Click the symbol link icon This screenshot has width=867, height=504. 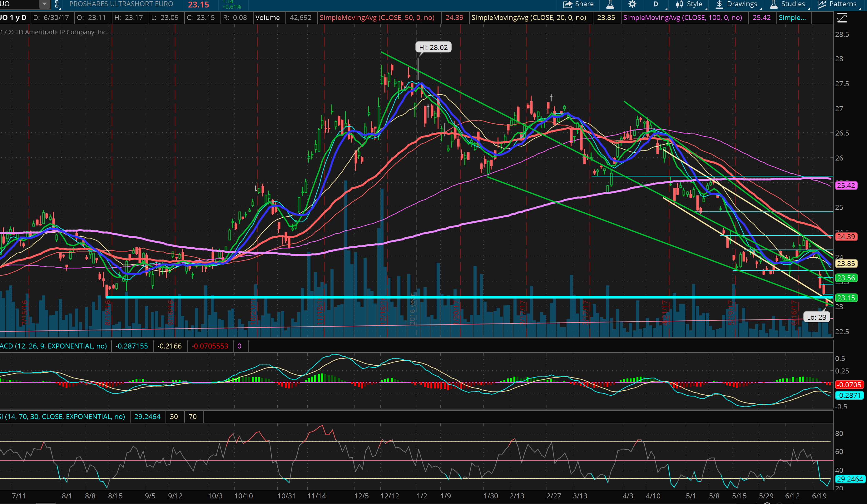tap(57, 4)
